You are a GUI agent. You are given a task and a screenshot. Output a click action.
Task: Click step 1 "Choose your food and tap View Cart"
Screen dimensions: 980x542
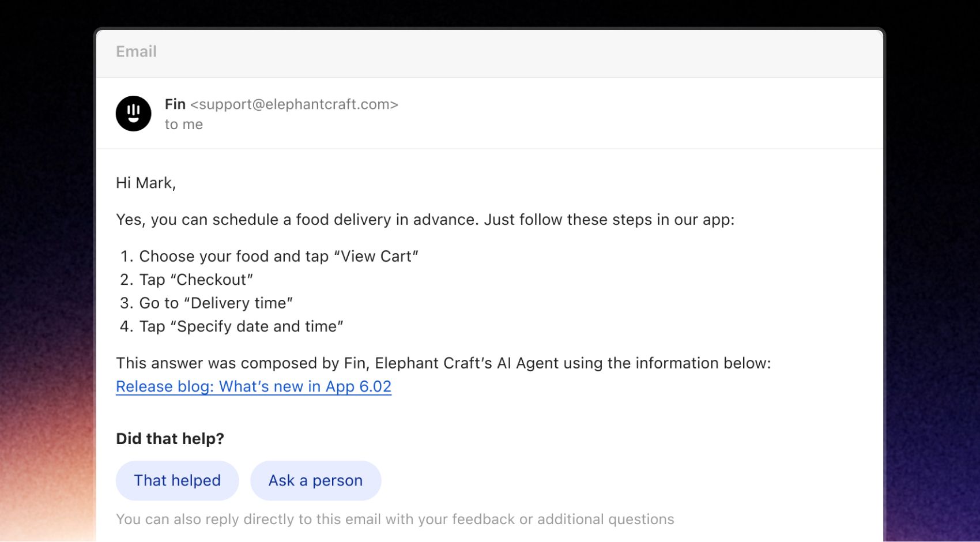(279, 256)
